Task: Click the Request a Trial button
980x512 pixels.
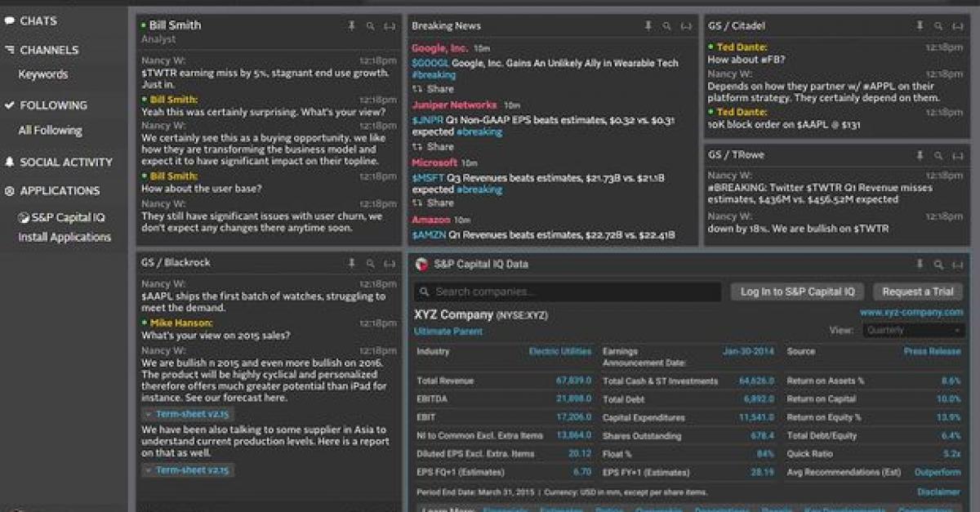Action: click(918, 292)
